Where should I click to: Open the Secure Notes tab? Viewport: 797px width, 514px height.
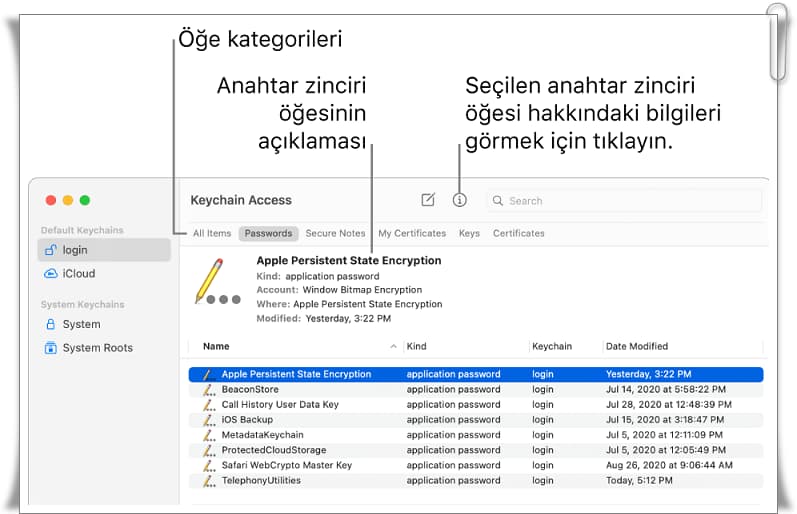(335, 233)
